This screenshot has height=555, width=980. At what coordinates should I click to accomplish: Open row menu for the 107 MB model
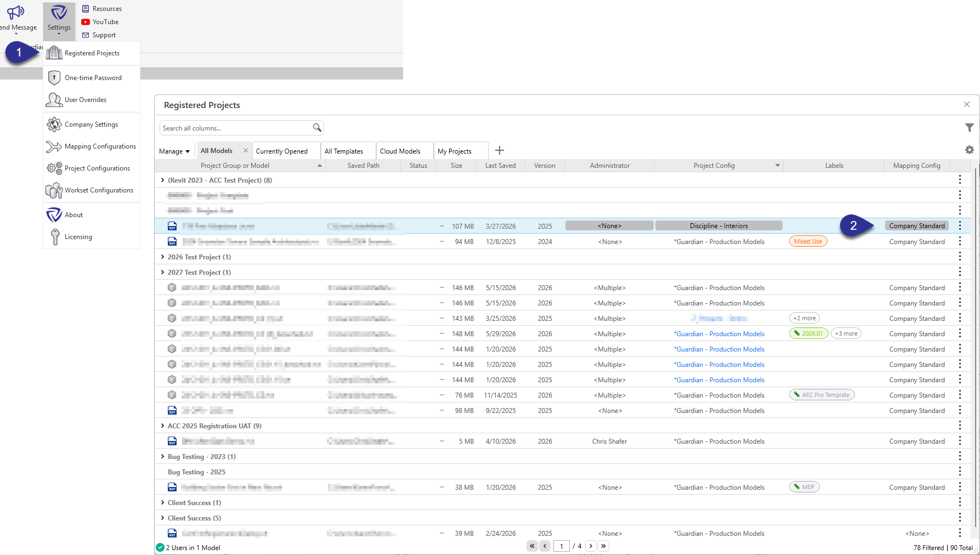(x=960, y=225)
